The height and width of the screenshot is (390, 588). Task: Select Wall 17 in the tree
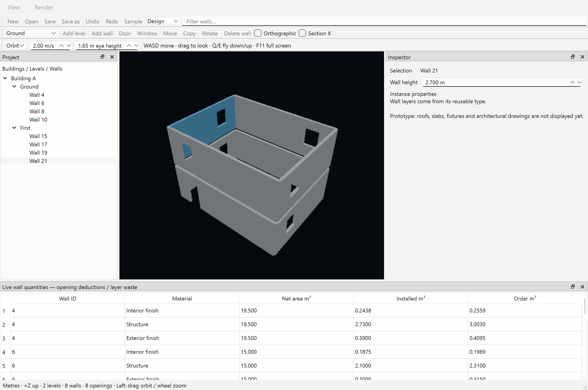click(x=38, y=145)
